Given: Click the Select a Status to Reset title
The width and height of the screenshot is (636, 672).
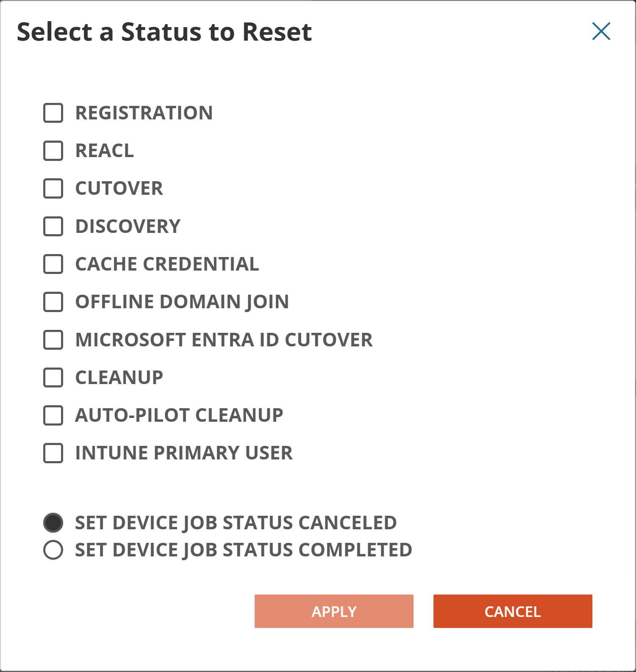Looking at the screenshot, I should 164,32.
